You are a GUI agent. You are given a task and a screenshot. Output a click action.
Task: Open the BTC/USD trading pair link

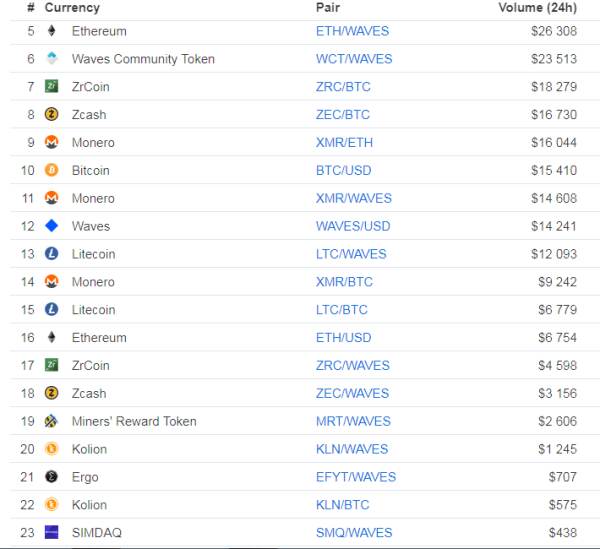coord(343,171)
